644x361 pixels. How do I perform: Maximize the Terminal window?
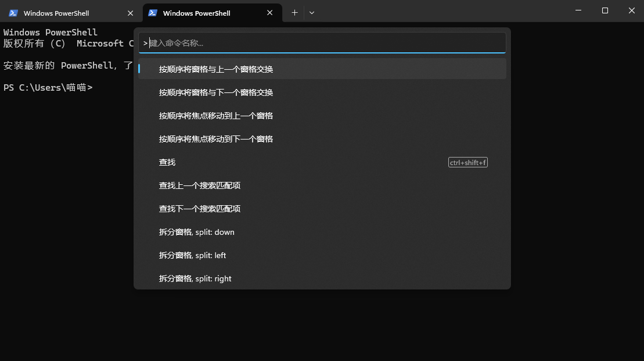click(x=605, y=10)
